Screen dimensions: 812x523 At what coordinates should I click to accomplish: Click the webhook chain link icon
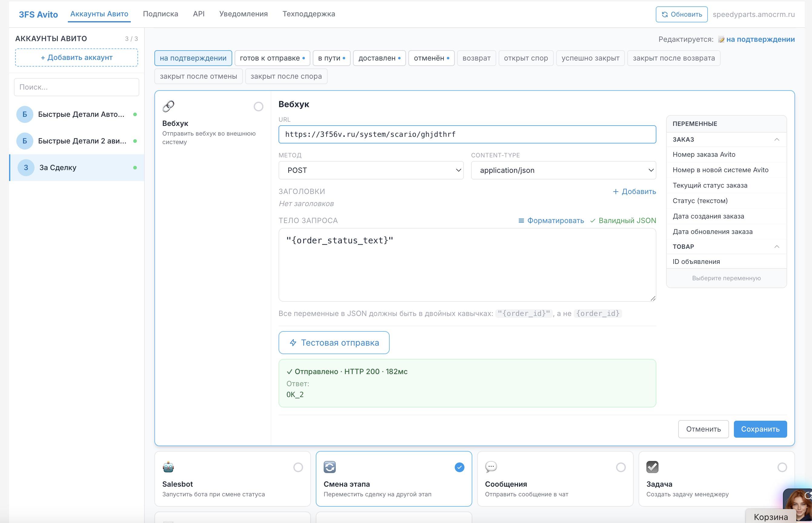click(x=169, y=106)
